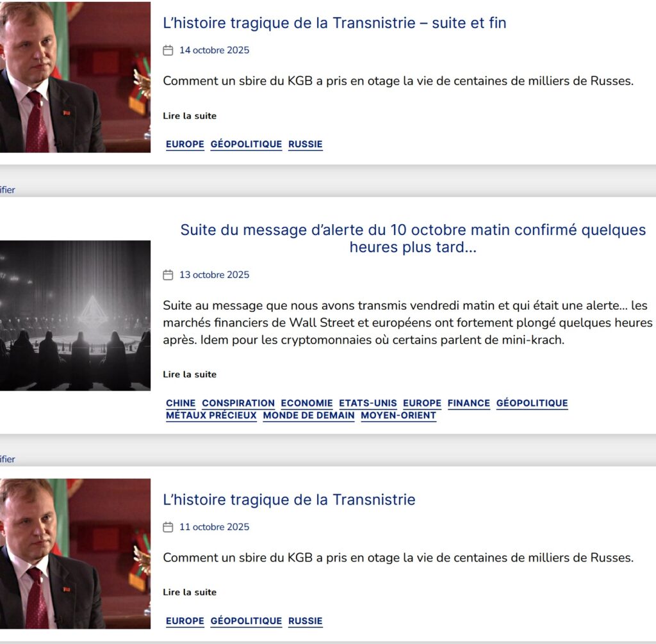Select the FINANCE tag
The height and width of the screenshot is (644, 656).
468,403
